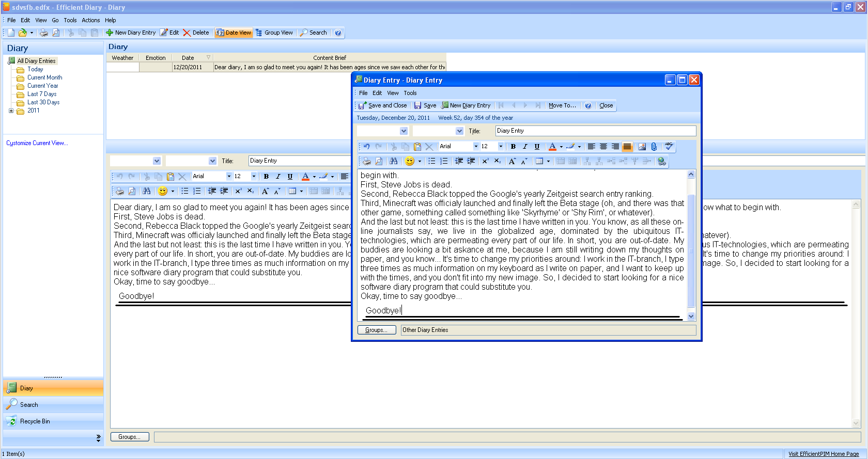Click Move To... button in dialog
The height and width of the screenshot is (459, 868).
click(x=562, y=105)
